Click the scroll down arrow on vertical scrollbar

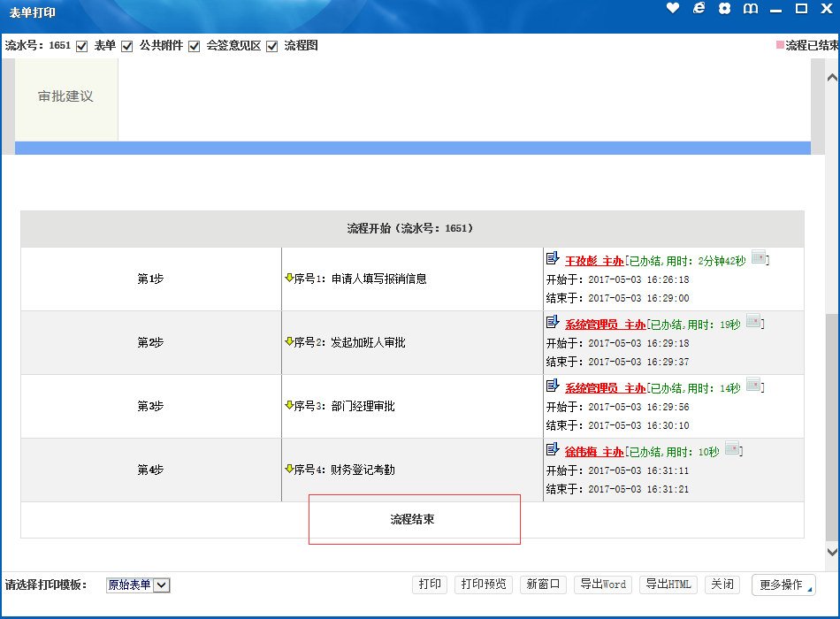click(831, 552)
